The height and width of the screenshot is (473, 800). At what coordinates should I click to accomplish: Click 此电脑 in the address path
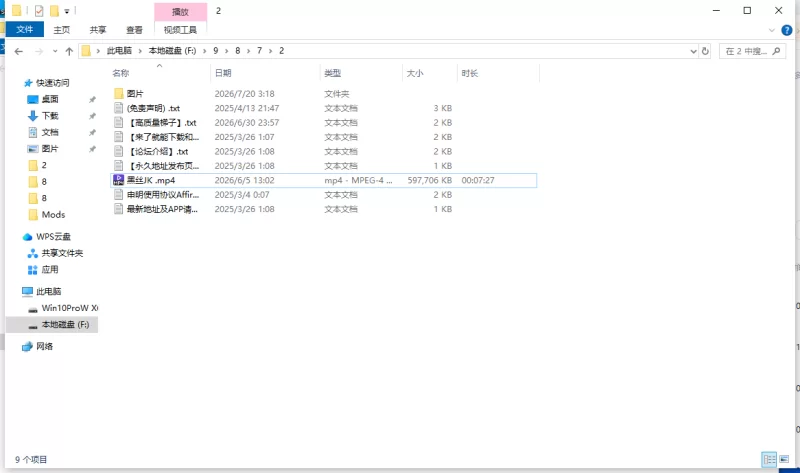pos(119,51)
